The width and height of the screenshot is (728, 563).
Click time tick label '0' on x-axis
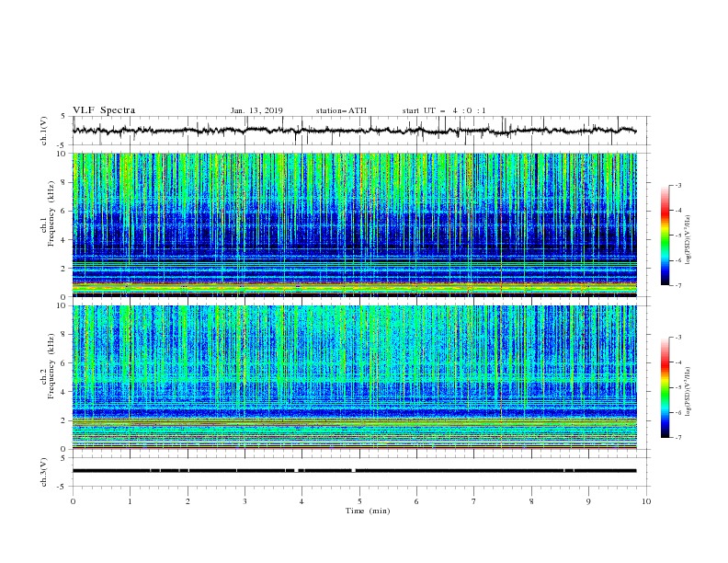[73, 501]
